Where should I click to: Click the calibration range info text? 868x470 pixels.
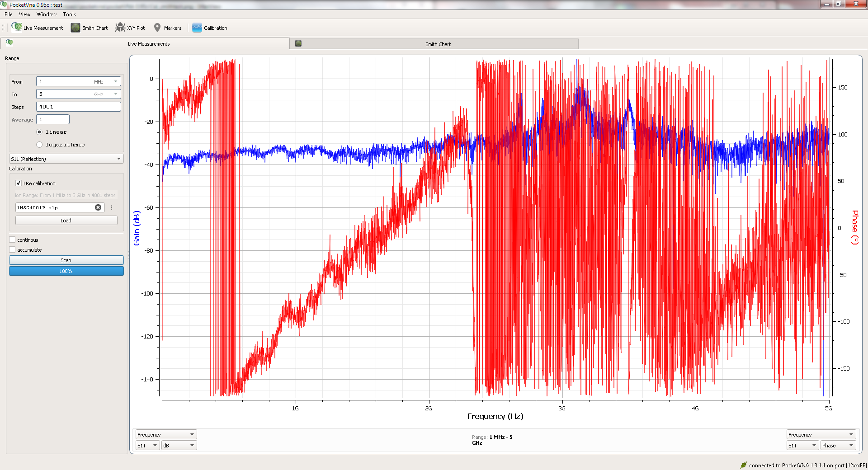pos(65,195)
